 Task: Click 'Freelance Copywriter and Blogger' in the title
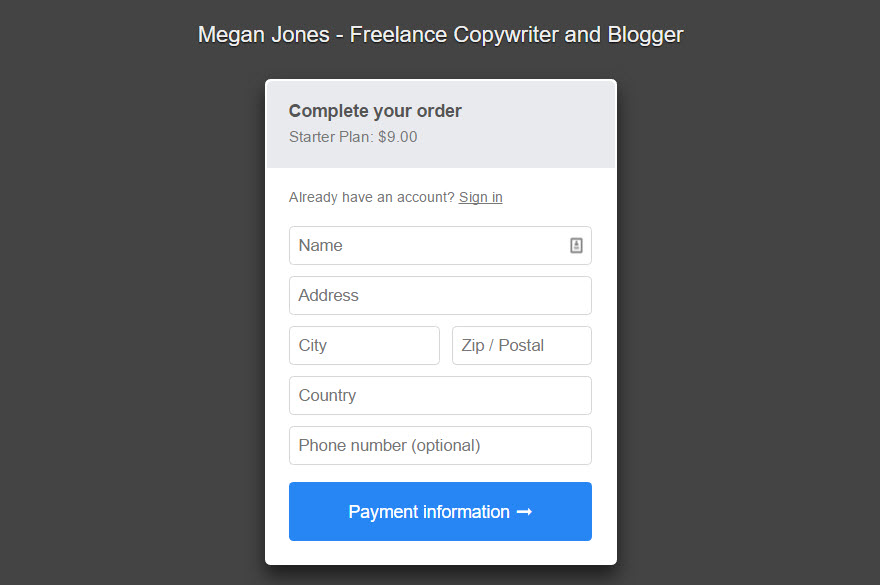[516, 35]
